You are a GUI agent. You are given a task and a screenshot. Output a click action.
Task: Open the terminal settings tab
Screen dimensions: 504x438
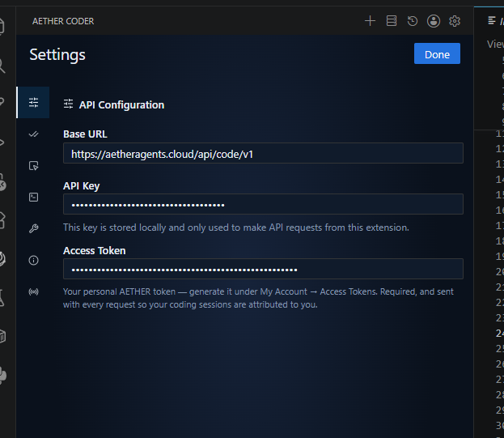coord(33,197)
